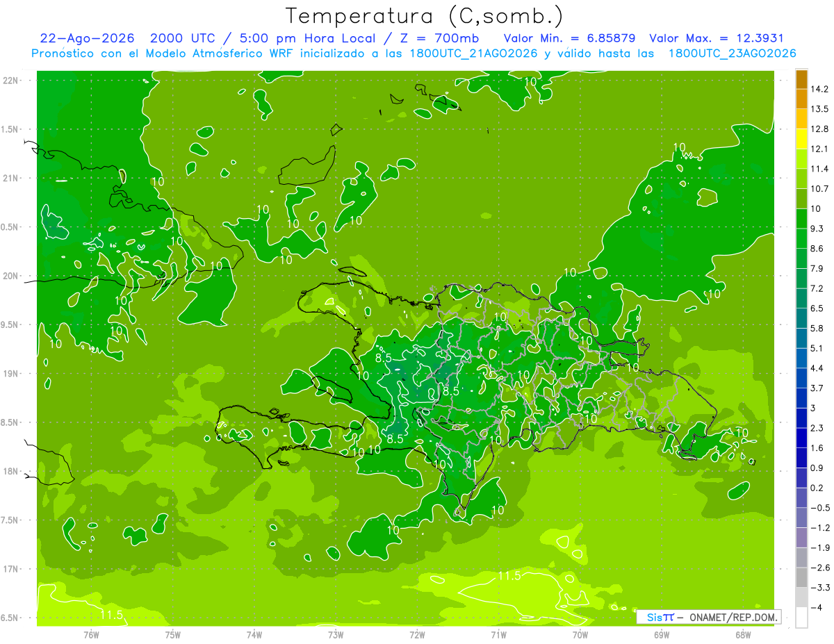Click the '70W' longitude axis label
Screen dimensions: 834x644
[x=580, y=634]
